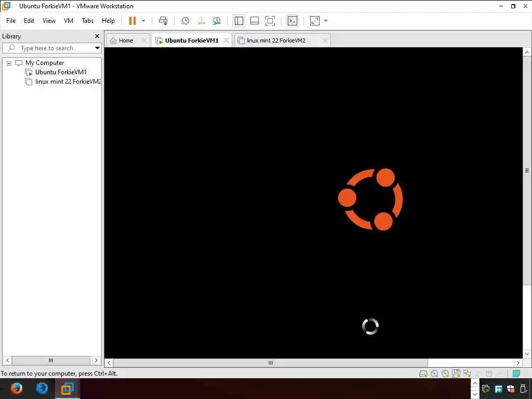Select Ubuntu ForkieVM1 in library tree
This screenshot has width=532, height=399.
[61, 72]
